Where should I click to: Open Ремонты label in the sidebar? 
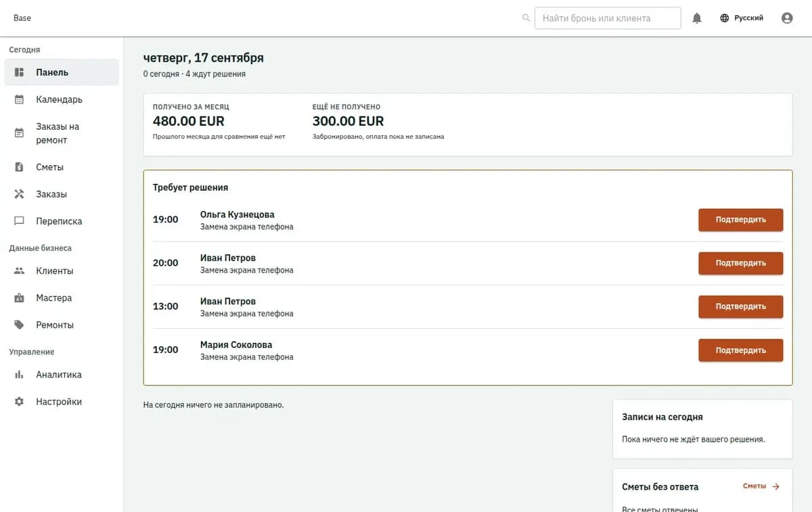pos(55,325)
